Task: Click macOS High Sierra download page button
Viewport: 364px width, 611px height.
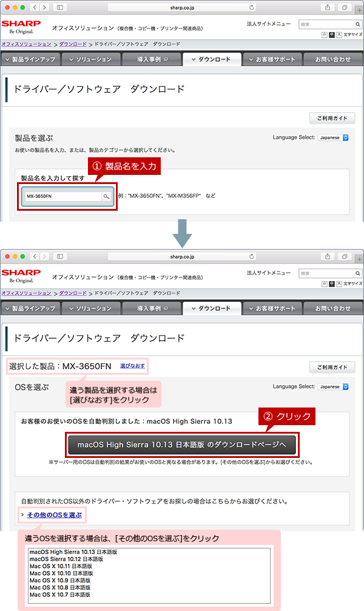Action: (182, 445)
